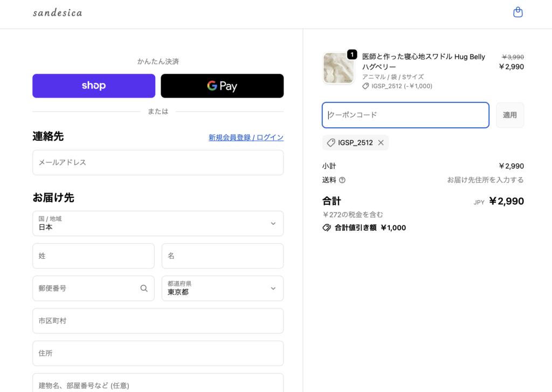Click the Hug Belly product thumbnail
552x392 pixels.
[339, 68]
